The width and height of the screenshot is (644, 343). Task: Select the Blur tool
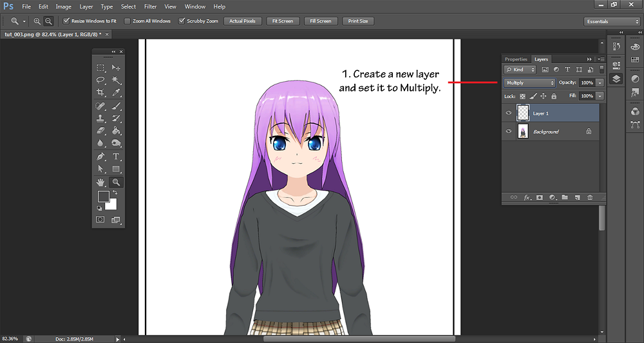coord(100,143)
